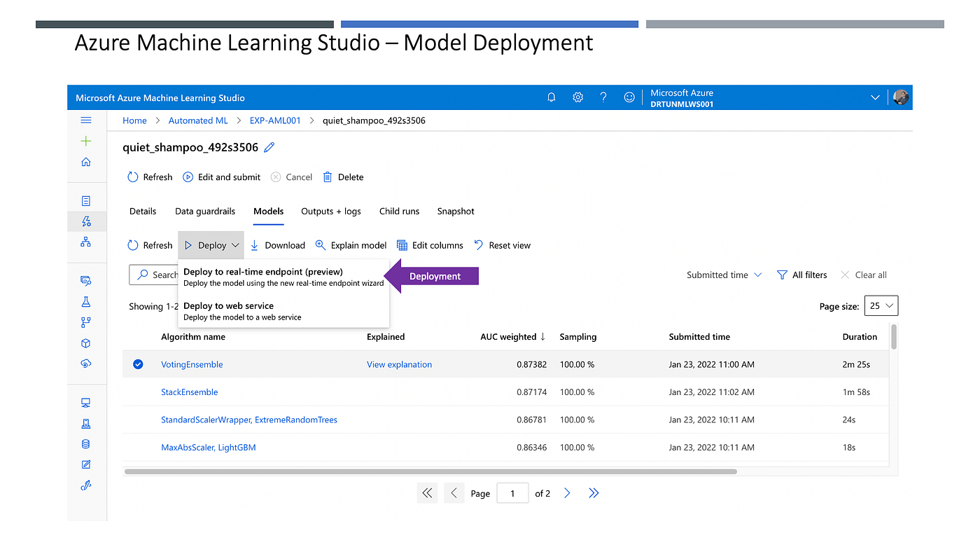Open Models cube icon in sidebar
This screenshot has height=552, width=980.
tap(86, 343)
